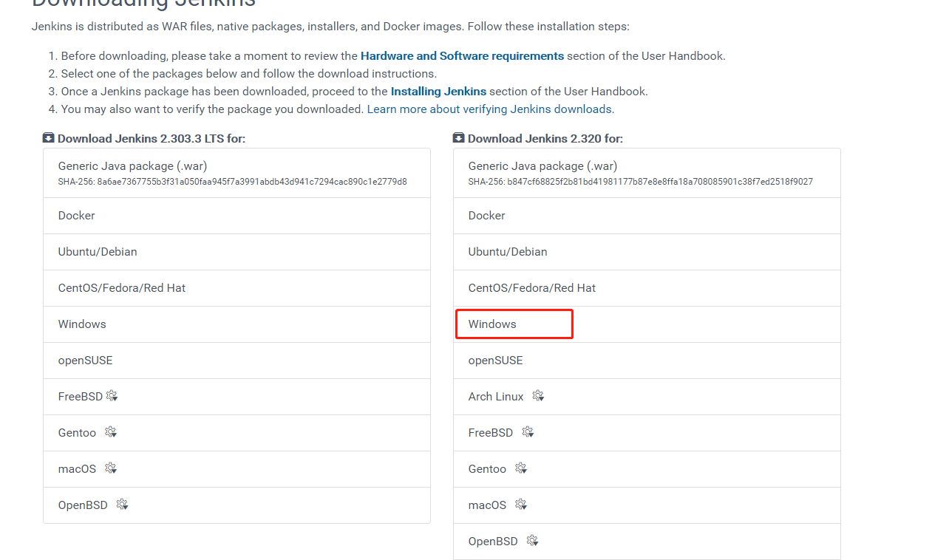Click the download icon beside Jenkins 2.320

pyautogui.click(x=458, y=138)
